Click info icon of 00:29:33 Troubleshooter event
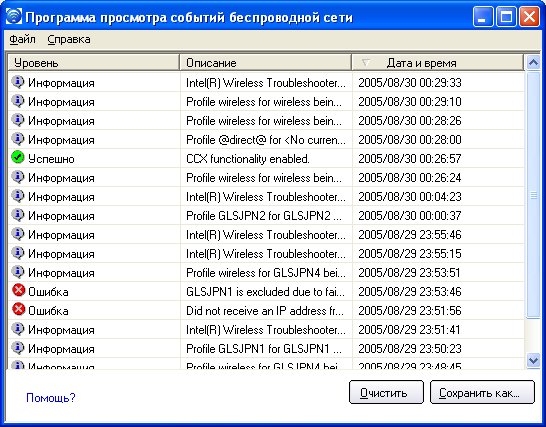This screenshot has height=427, width=546. [x=18, y=82]
